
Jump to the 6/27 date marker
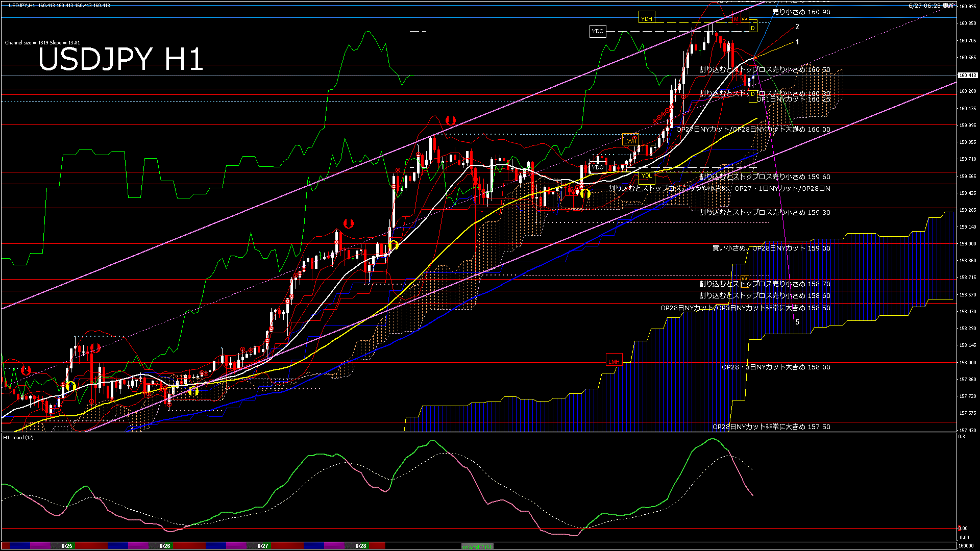(263, 546)
